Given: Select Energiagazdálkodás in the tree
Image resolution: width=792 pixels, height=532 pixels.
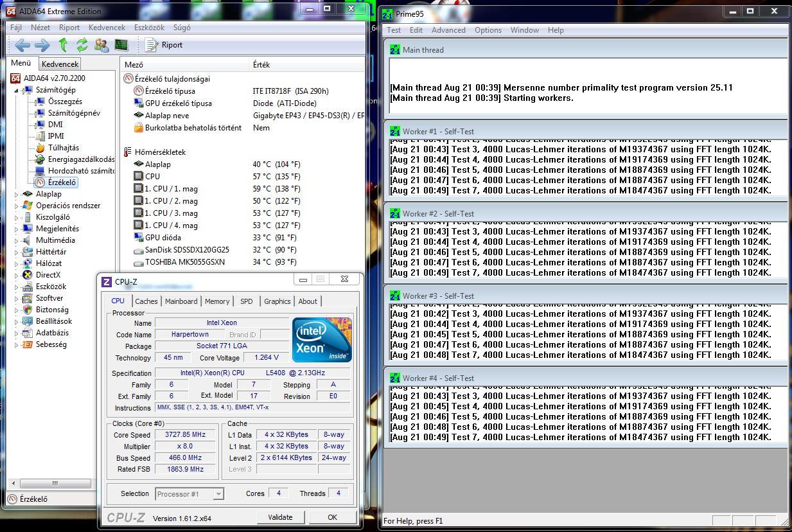Looking at the screenshot, I should (x=81, y=159).
